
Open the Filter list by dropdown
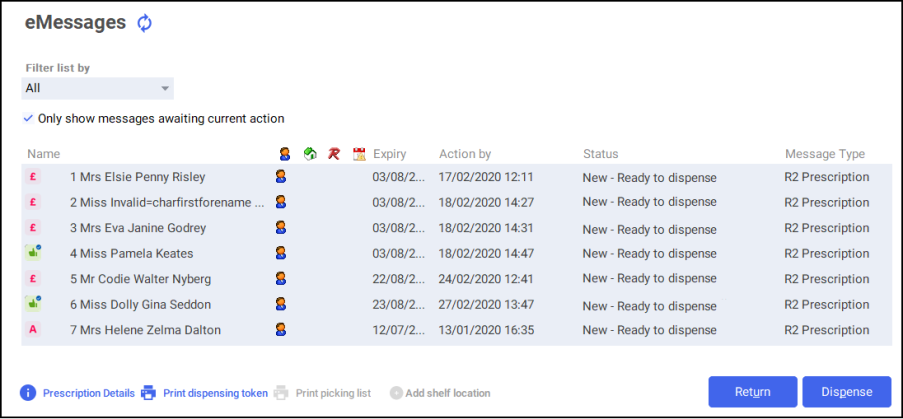click(98, 88)
